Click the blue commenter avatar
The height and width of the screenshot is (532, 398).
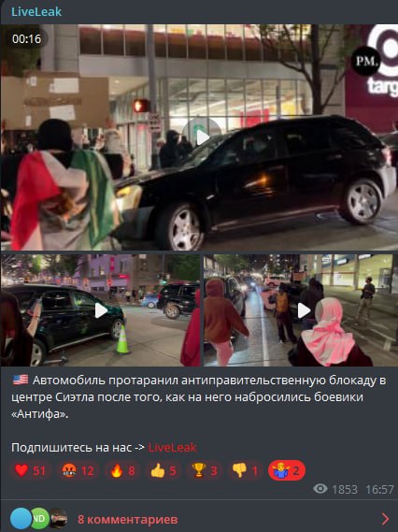click(x=21, y=519)
